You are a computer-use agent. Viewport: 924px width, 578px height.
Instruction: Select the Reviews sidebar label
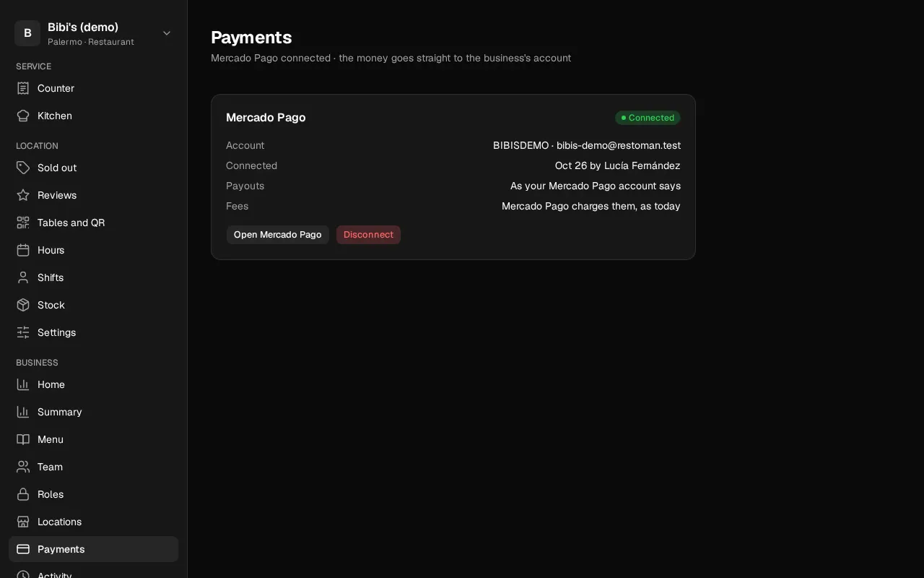pyautogui.click(x=57, y=195)
